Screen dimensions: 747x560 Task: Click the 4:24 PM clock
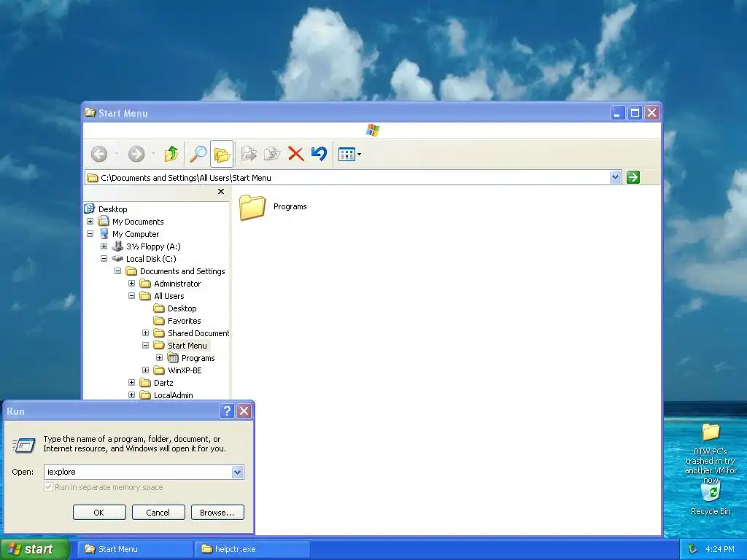point(720,549)
